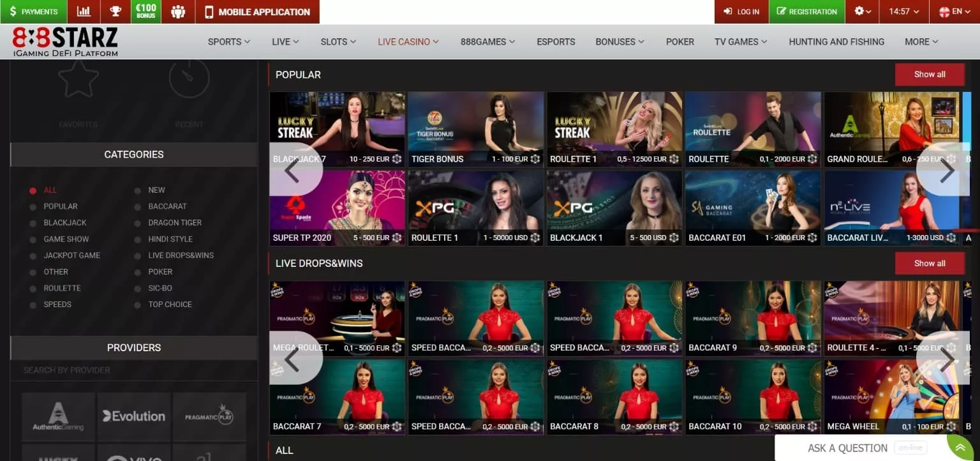980x461 pixels.
Task: Click the 888Starz logo
Action: pyautogui.click(x=65, y=42)
